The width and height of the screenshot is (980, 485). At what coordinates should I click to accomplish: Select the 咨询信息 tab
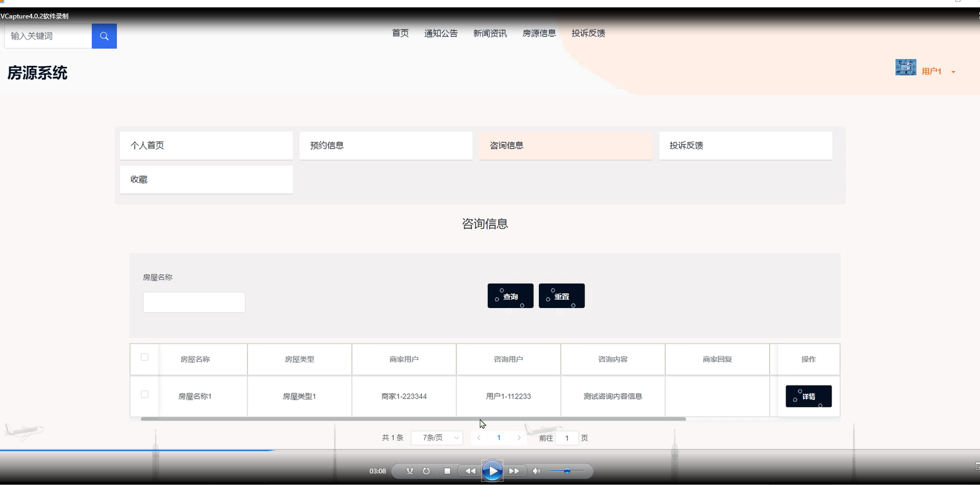tap(566, 145)
